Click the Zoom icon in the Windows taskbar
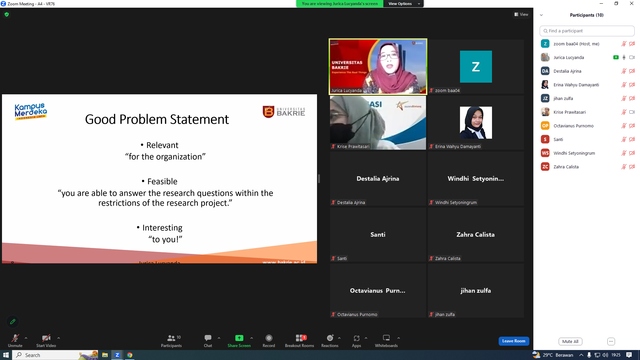 click(x=117, y=355)
